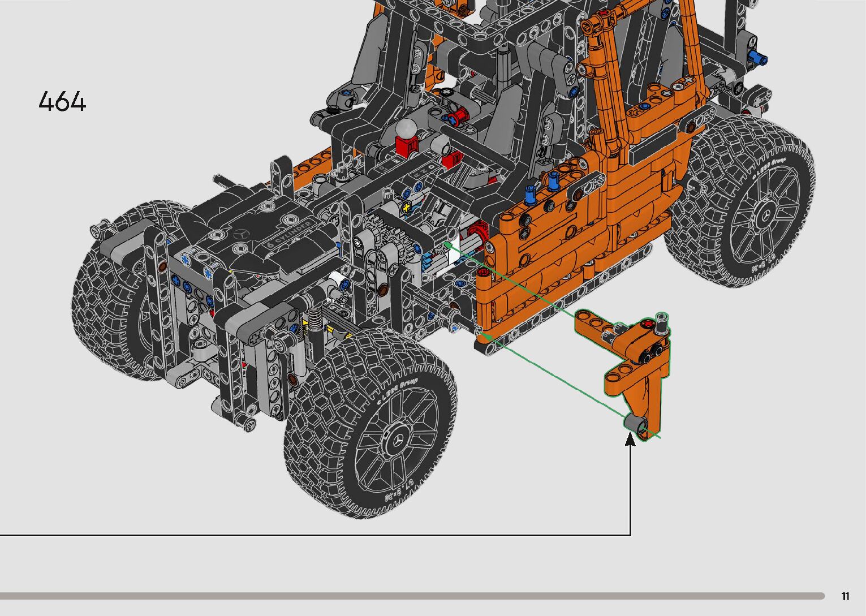Click the grey progress bar at the bottom

412,596
